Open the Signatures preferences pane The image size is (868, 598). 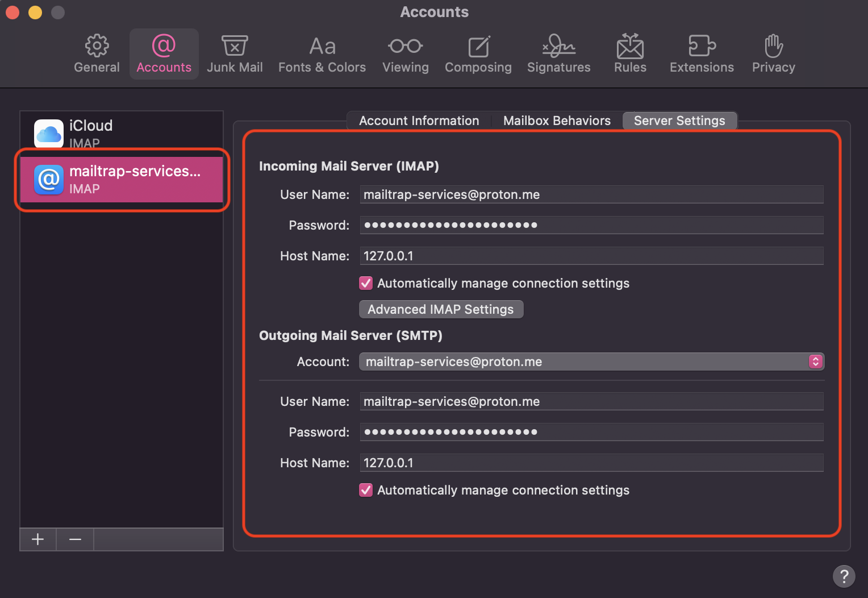[559, 54]
